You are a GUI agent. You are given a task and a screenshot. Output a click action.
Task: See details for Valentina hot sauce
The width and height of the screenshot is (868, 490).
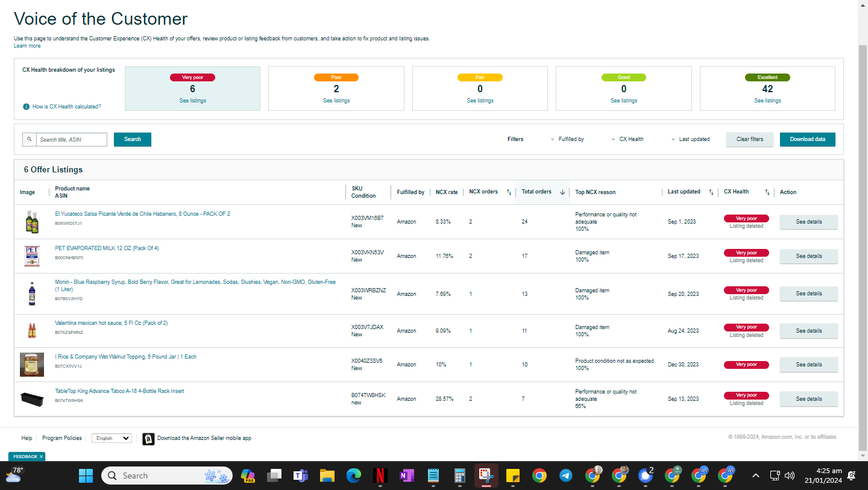tap(808, 331)
